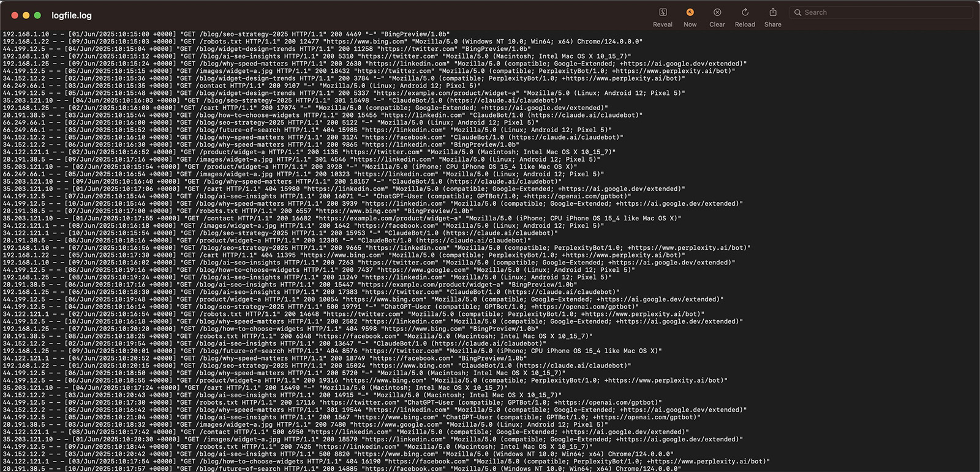Click the logfile.log window title
Viewport: 980px width, 472px height.
[72, 15]
